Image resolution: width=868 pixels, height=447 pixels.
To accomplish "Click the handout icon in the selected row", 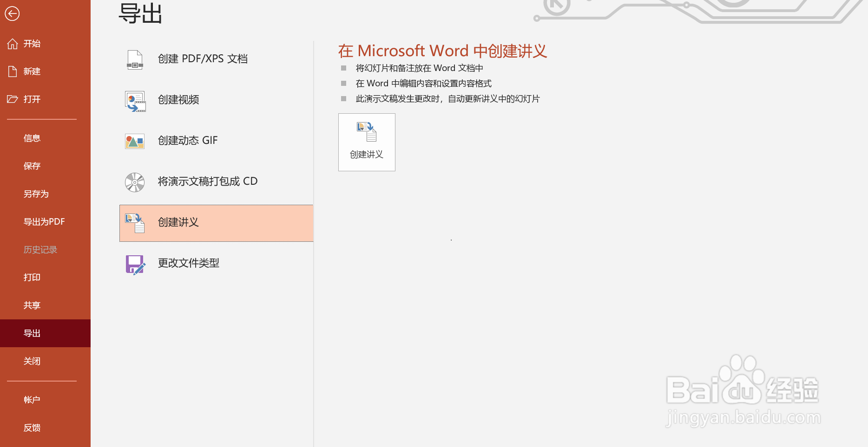I will click(x=135, y=223).
